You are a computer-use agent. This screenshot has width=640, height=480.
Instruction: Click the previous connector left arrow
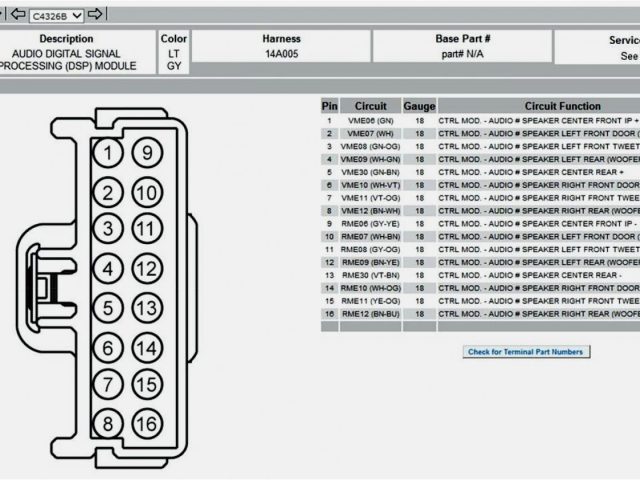(16, 14)
